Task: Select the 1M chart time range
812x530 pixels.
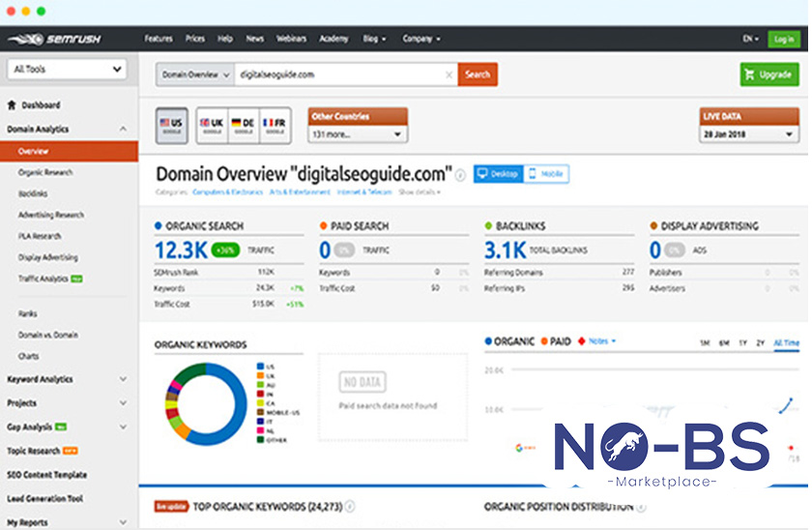Action: point(705,343)
